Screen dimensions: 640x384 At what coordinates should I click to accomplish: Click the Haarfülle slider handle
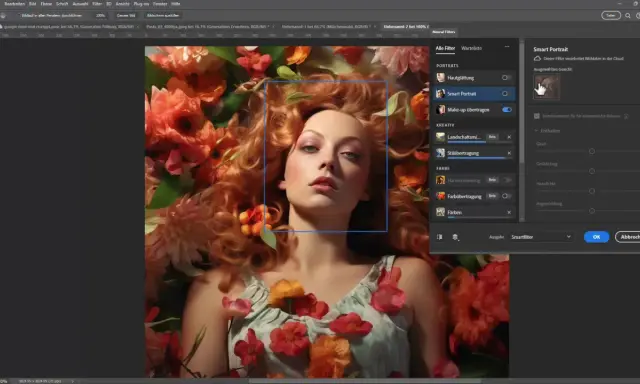pos(592,191)
